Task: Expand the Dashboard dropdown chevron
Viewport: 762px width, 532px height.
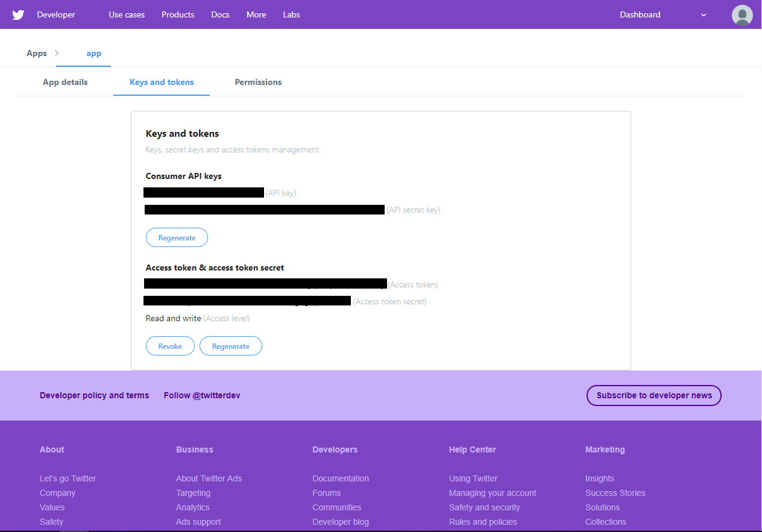Action: point(704,15)
